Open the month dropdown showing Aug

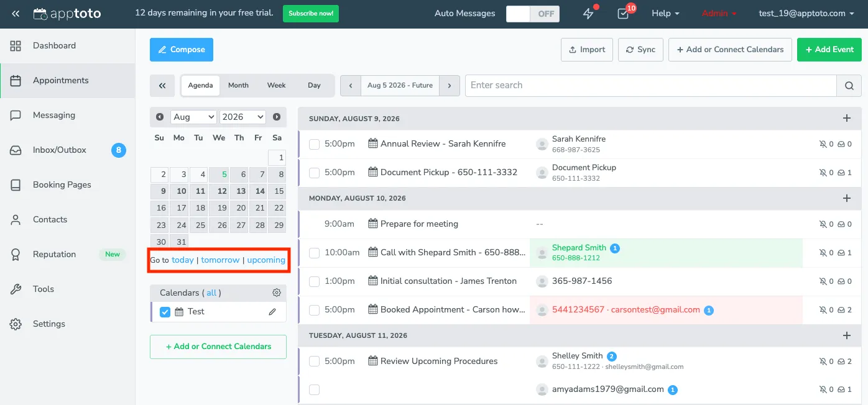click(193, 117)
